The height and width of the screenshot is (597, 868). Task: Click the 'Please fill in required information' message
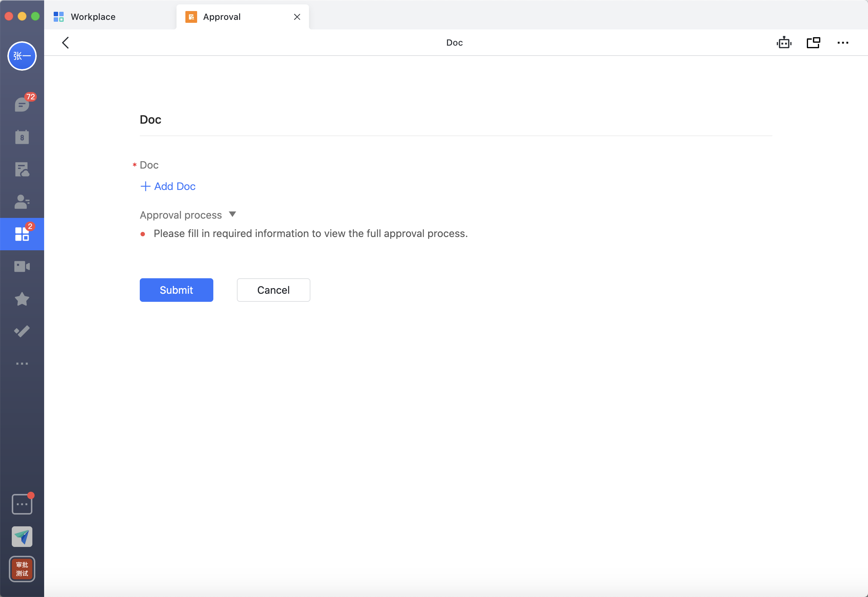[x=311, y=233]
